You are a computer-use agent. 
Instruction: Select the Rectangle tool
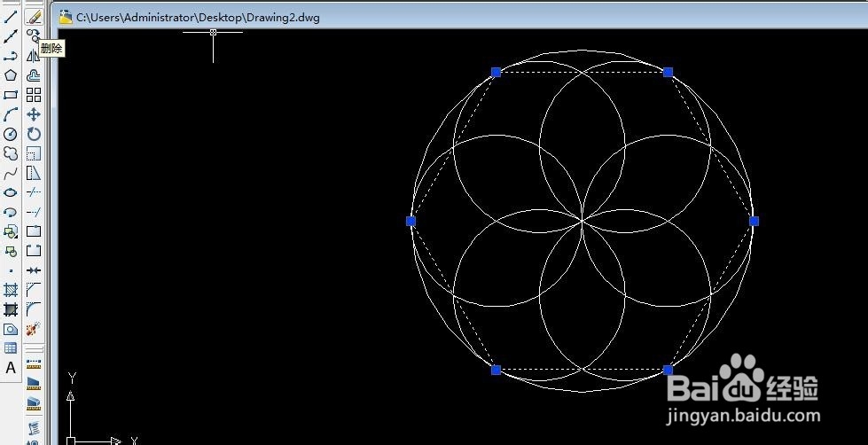coord(11,95)
